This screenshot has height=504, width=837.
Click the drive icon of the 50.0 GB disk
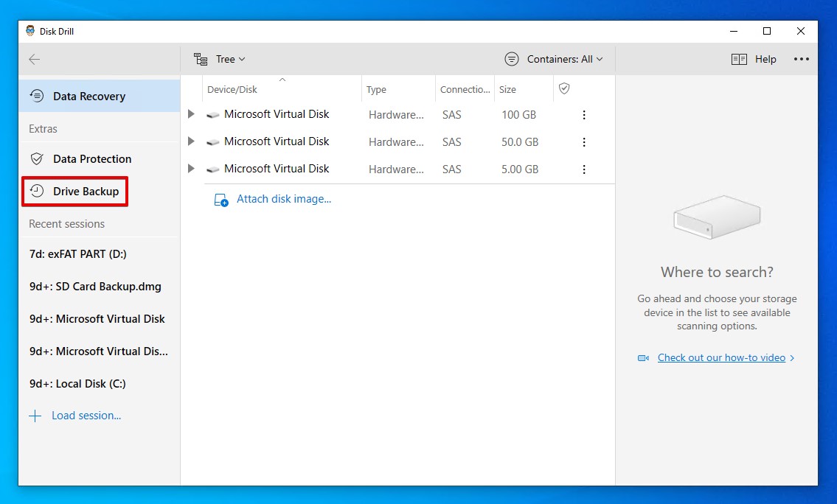click(213, 142)
